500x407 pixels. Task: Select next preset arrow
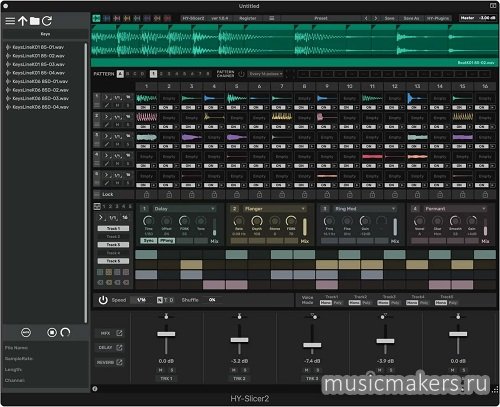376,18
